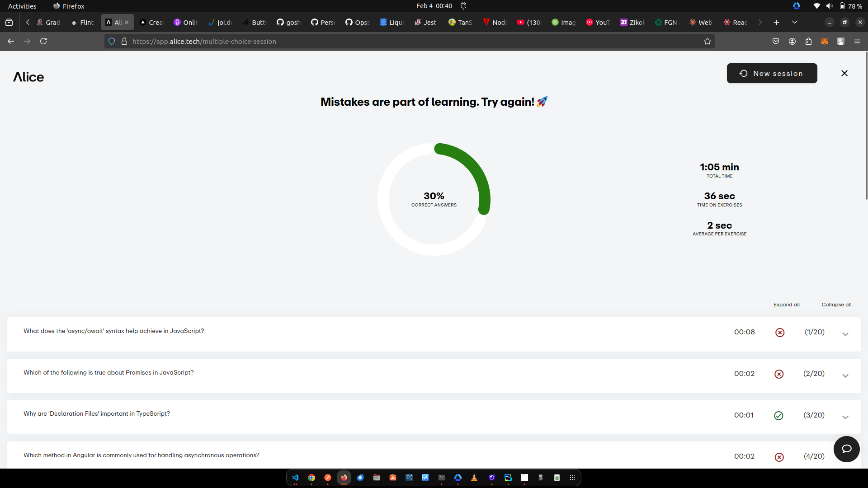The width and height of the screenshot is (868, 488).
Task: Reload the page with refresh icon
Action: coord(43,41)
